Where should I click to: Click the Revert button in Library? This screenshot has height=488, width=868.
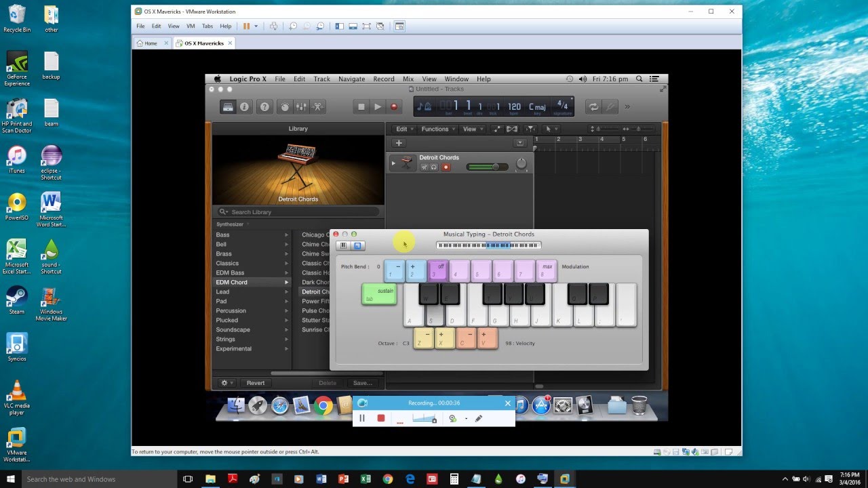(x=256, y=383)
